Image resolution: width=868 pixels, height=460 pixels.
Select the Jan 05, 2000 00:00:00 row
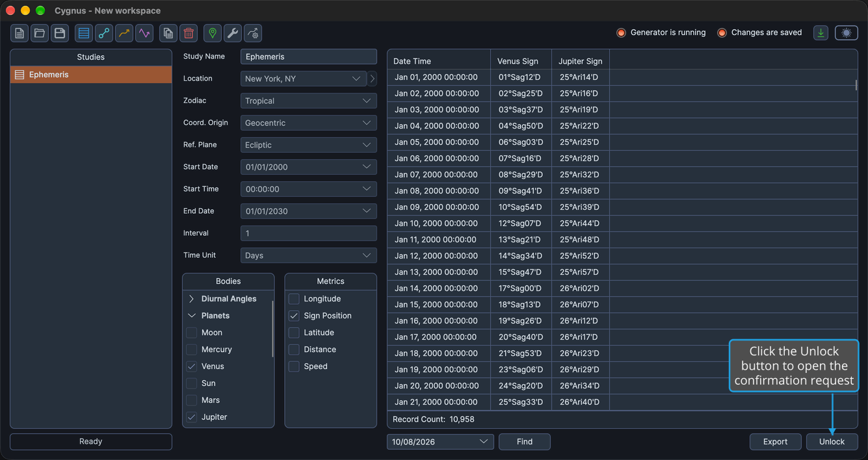pos(623,142)
